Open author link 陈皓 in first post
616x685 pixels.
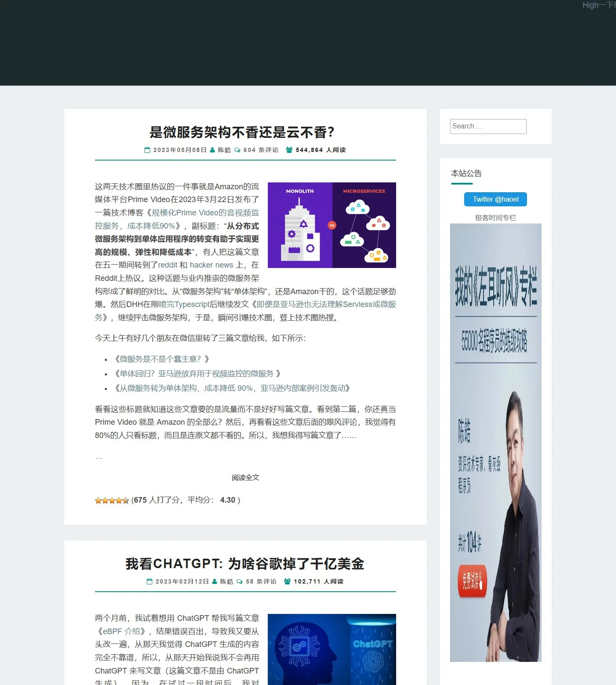(x=224, y=150)
